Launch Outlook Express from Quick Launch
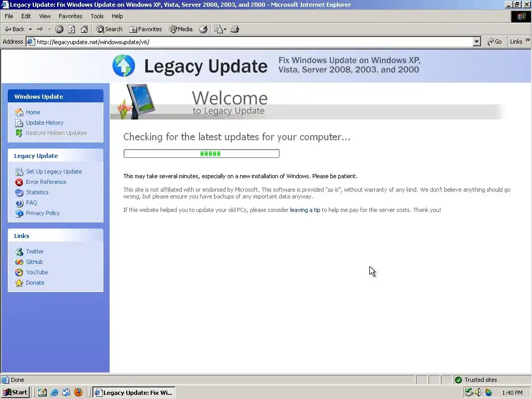Viewport: 532px width, 399px height. 66,393
